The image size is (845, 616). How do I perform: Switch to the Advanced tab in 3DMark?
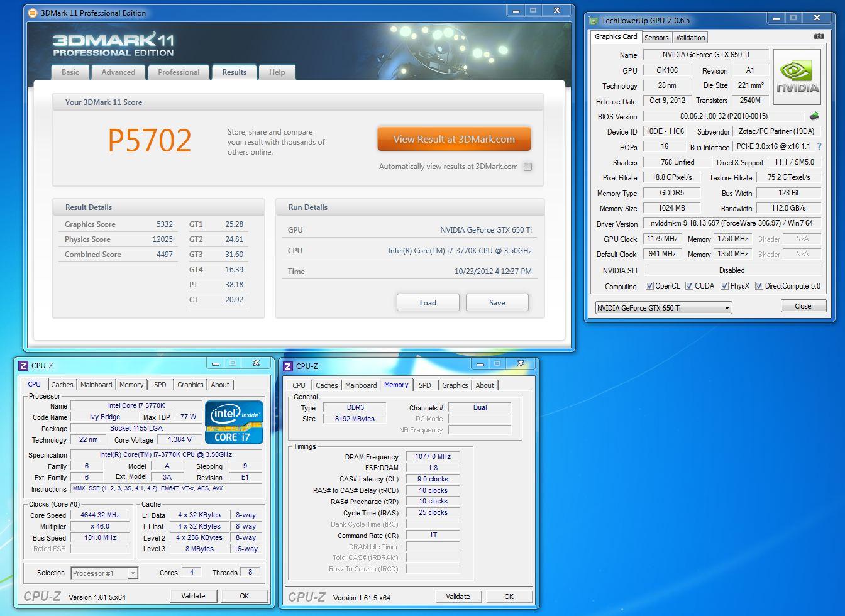(118, 72)
